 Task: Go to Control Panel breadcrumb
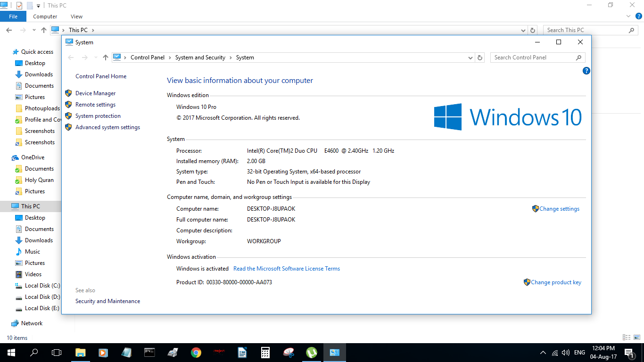(x=148, y=58)
